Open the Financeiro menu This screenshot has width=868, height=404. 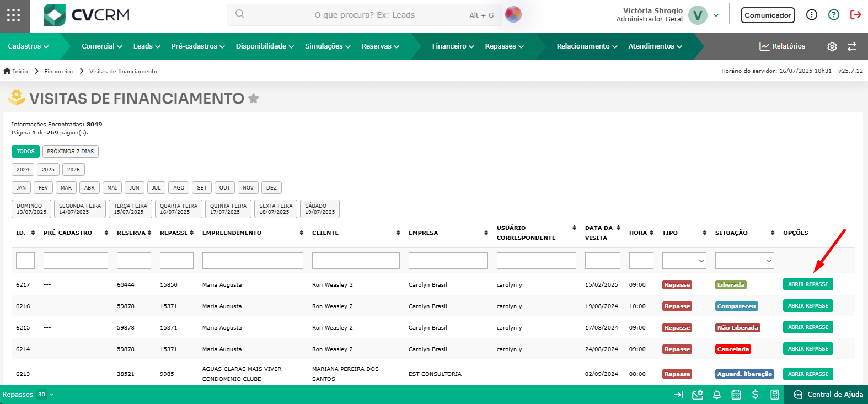point(453,46)
